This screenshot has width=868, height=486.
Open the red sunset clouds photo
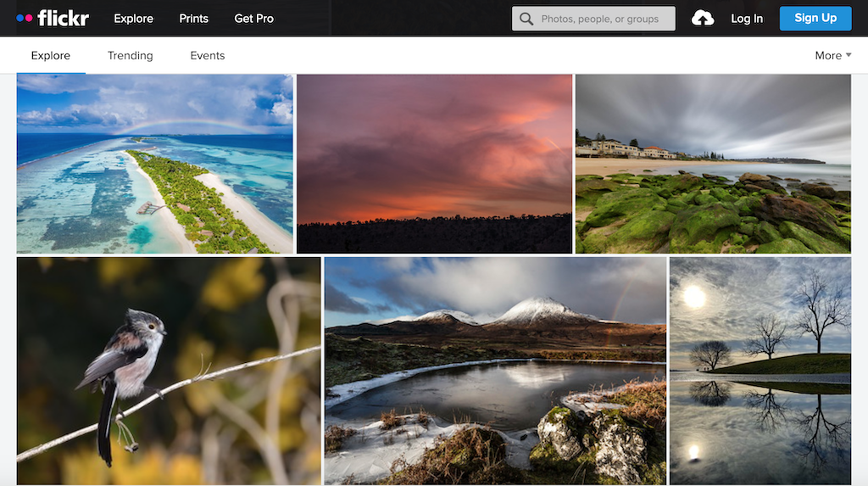[435, 164]
